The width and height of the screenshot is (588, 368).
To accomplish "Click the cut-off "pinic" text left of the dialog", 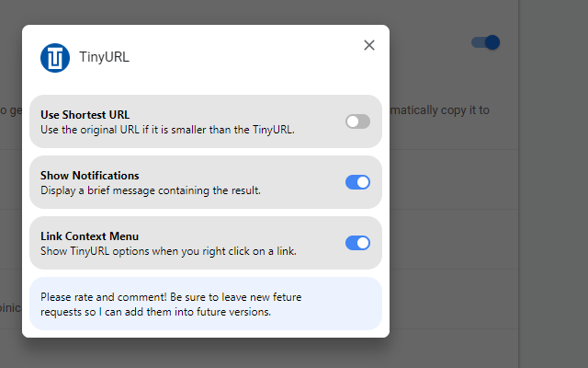I will click(11, 308).
